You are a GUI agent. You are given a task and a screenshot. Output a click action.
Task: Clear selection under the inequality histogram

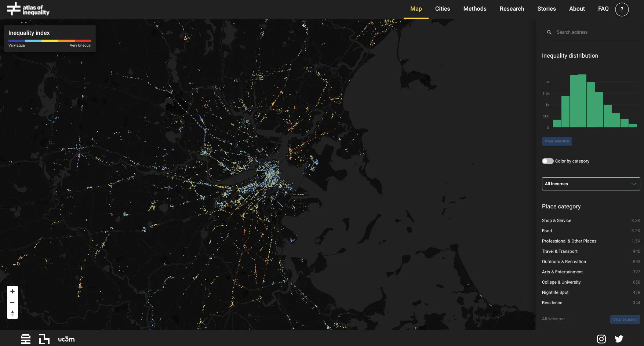pos(557,141)
